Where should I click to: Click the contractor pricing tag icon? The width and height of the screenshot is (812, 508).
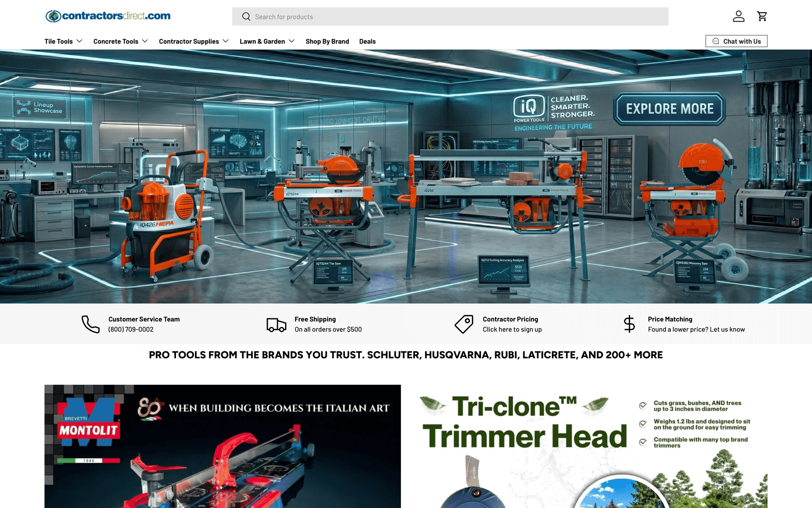point(464,324)
